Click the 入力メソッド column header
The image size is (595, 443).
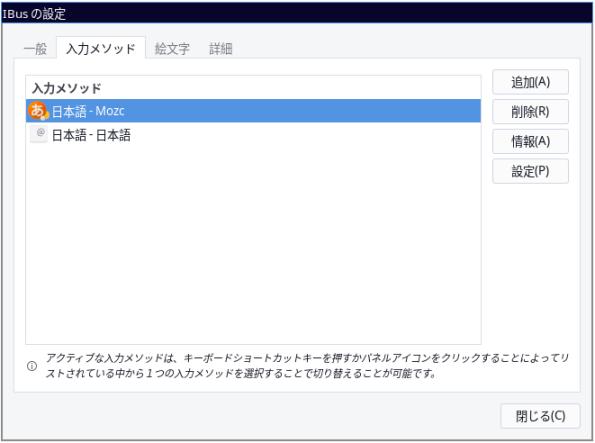(x=253, y=88)
